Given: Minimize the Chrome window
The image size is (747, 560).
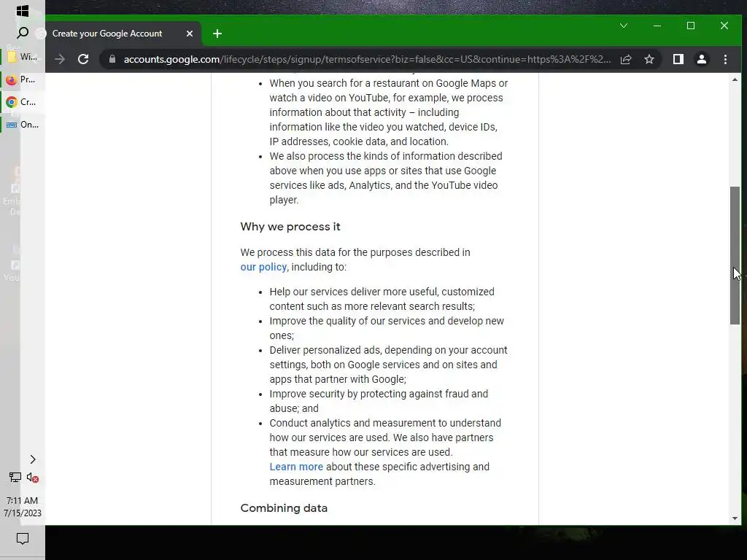Looking at the screenshot, I should [657, 26].
